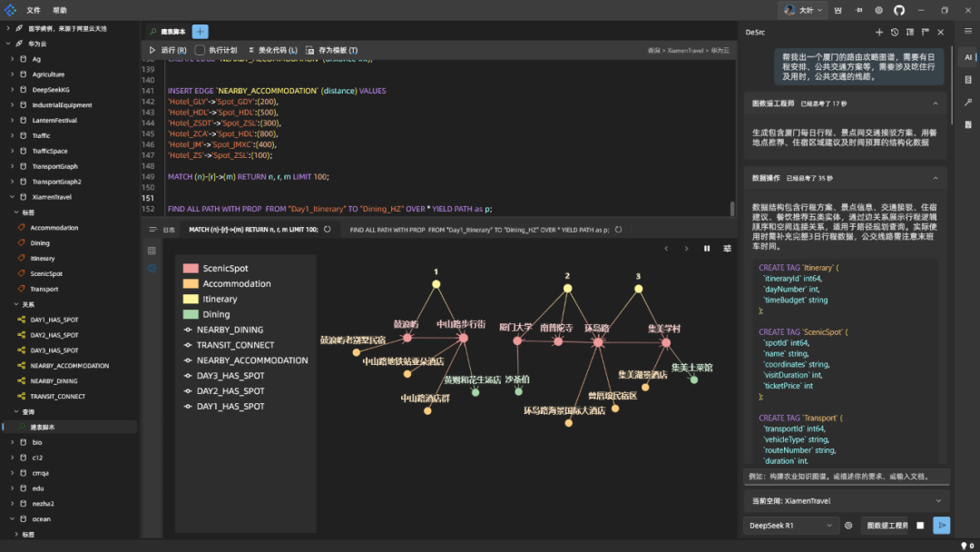Toggle DAY3_HAS_SPOT edge in legend

[x=224, y=376]
